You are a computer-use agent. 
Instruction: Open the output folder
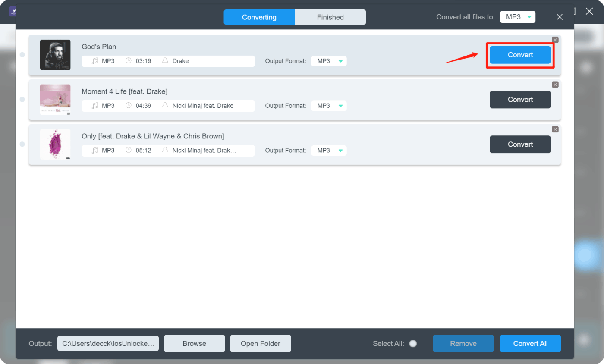pos(261,344)
